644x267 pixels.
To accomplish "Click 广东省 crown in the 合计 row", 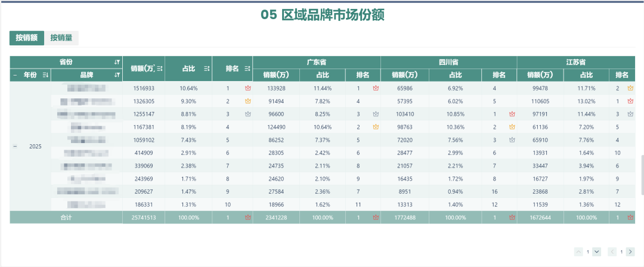I will pos(376,218).
